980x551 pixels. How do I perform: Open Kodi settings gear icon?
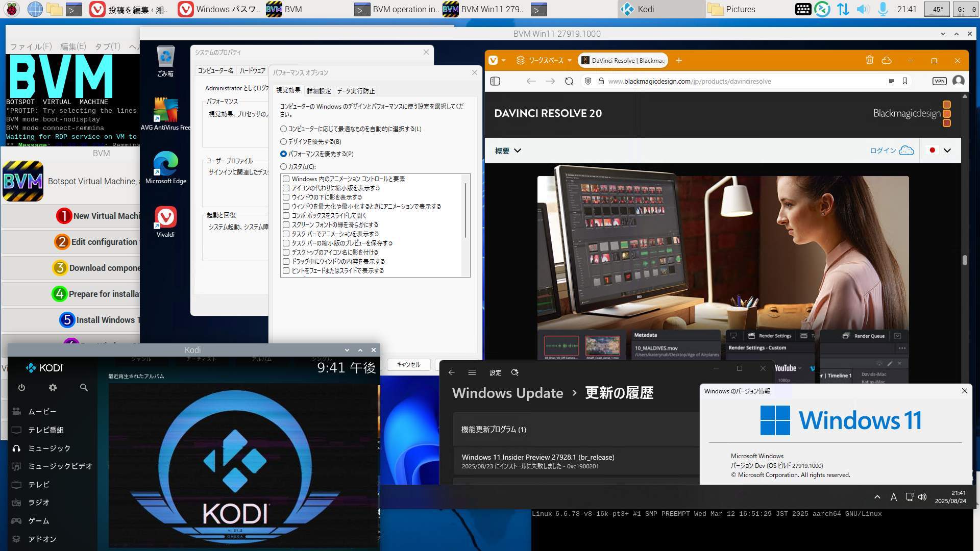tap(53, 388)
